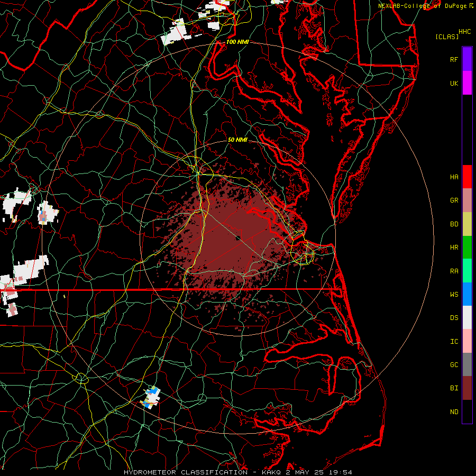The height and width of the screenshot is (476, 476).
Task: Click the [CLAS] legend heading
Action: (447, 36)
